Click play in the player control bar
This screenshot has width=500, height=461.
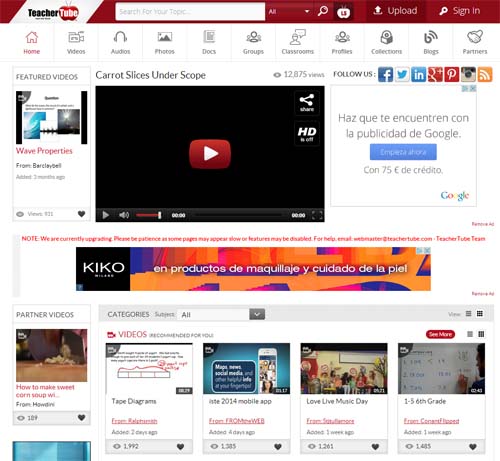click(105, 215)
